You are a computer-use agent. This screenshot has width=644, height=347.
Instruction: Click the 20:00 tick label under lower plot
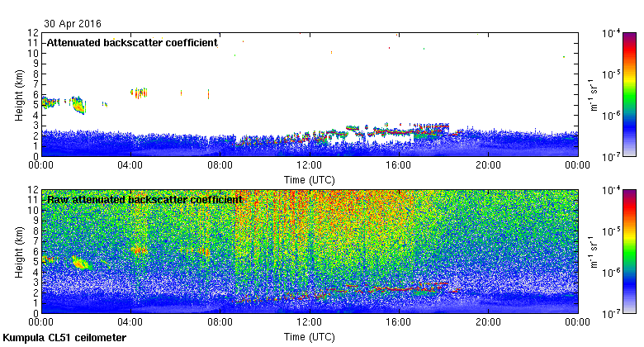(488, 322)
